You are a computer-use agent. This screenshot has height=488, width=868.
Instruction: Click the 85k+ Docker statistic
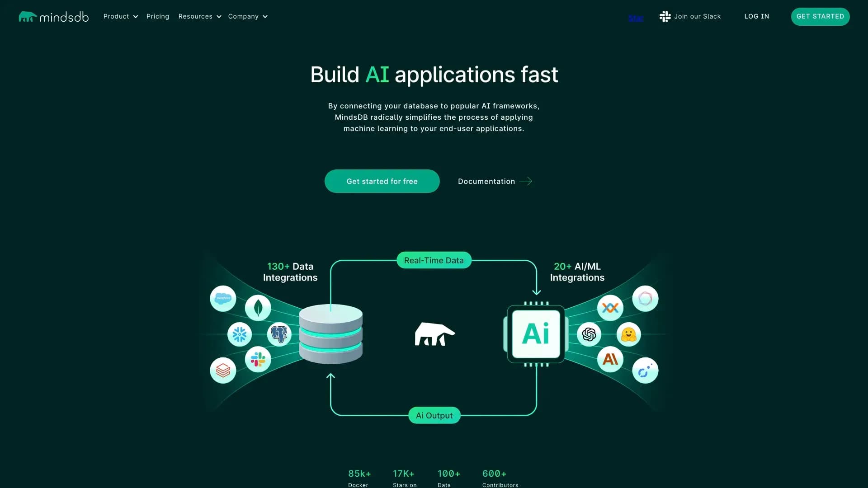[359, 478]
